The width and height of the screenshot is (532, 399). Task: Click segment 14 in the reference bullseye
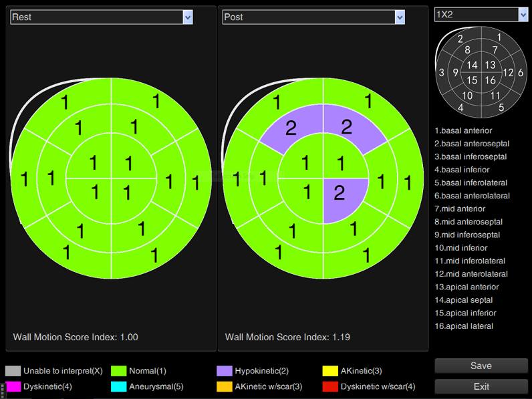[473, 65]
